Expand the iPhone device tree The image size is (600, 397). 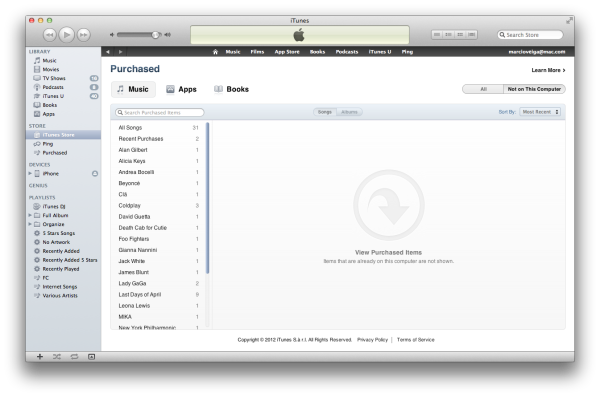[x=30, y=173]
